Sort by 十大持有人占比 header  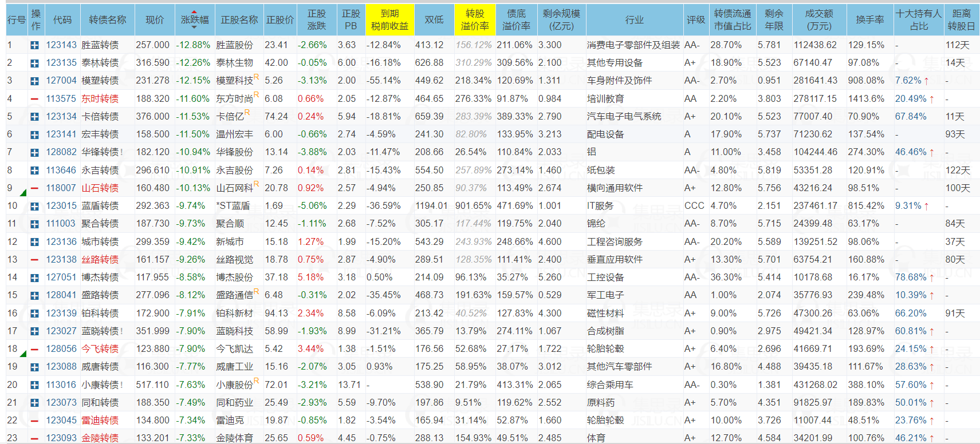(x=919, y=19)
